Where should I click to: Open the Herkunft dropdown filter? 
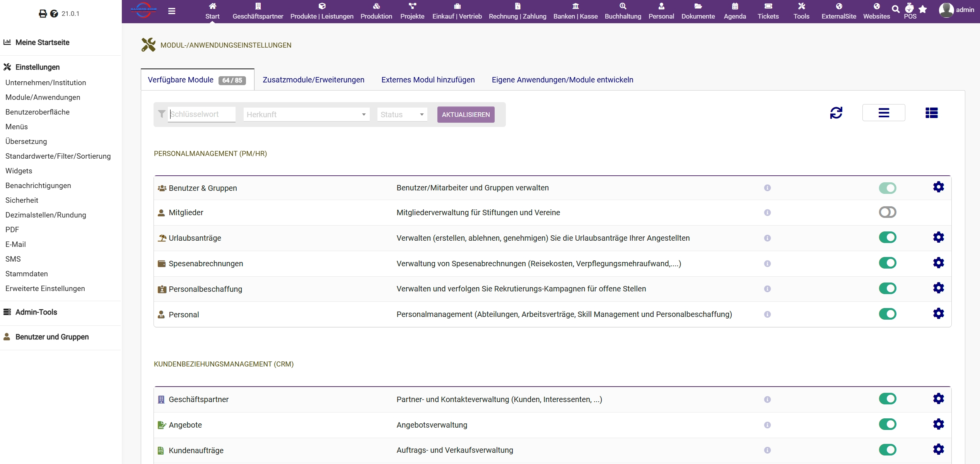point(306,115)
